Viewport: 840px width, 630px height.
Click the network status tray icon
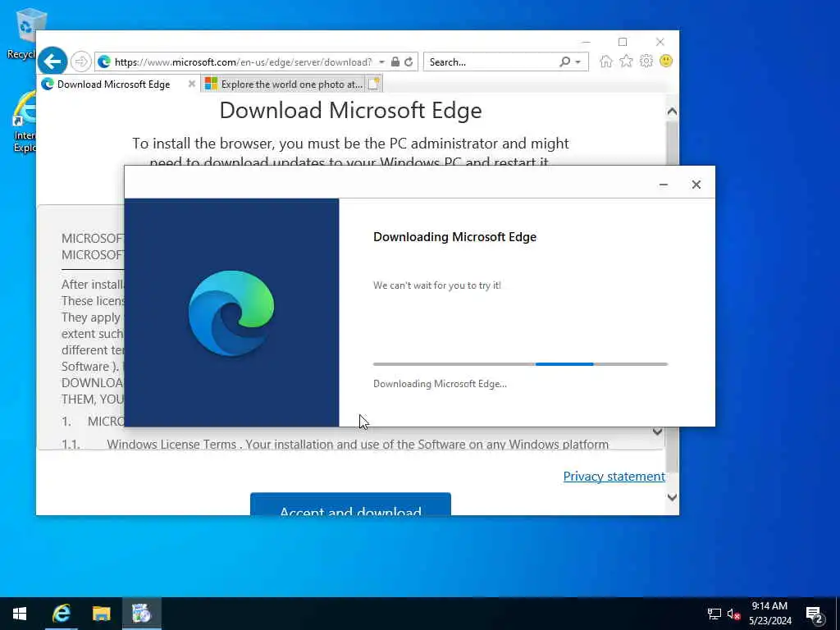pyautogui.click(x=714, y=614)
